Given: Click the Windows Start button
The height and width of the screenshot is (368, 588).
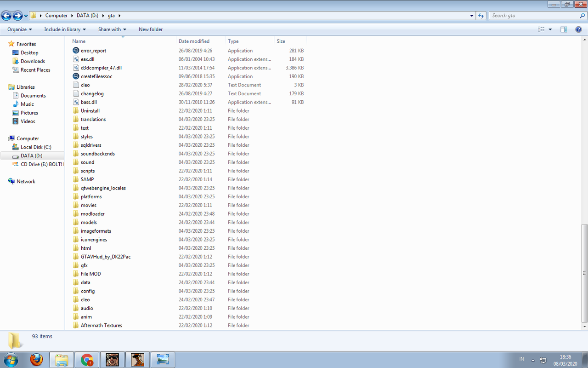Looking at the screenshot, I should click(x=11, y=359).
